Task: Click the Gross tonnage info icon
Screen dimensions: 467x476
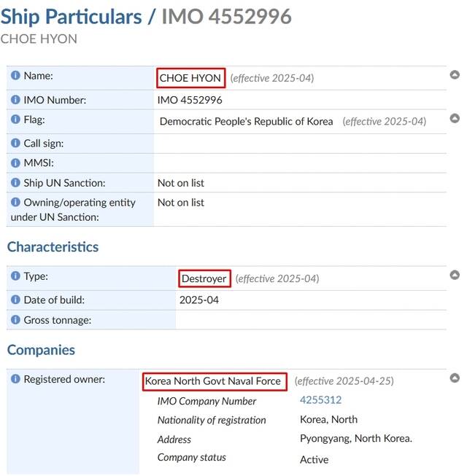Action: [15, 320]
